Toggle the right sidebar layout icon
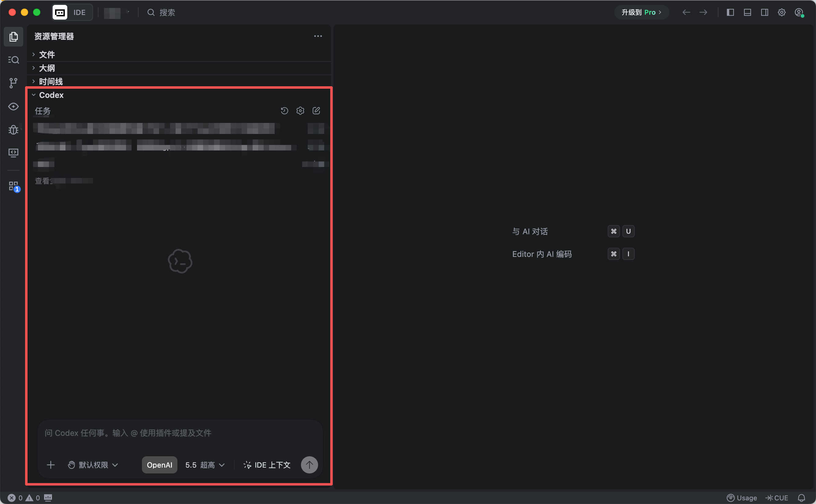Viewport: 816px width, 504px height. [x=765, y=12]
